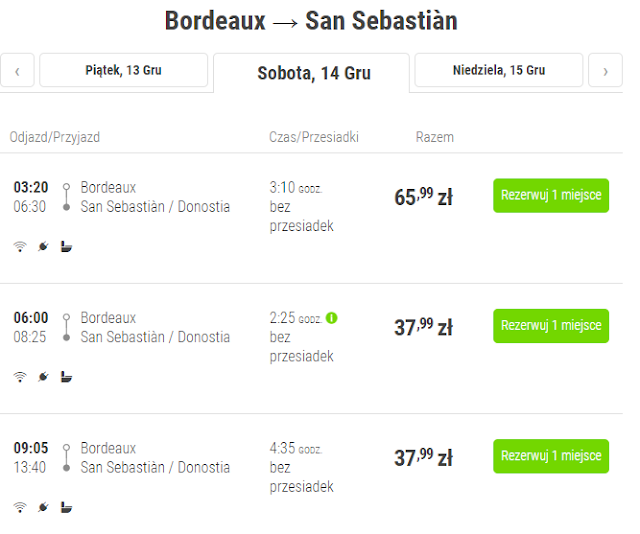The height and width of the screenshot is (534, 640).
Task: Click green info icon next to 2:25 duration
Action: (x=332, y=318)
